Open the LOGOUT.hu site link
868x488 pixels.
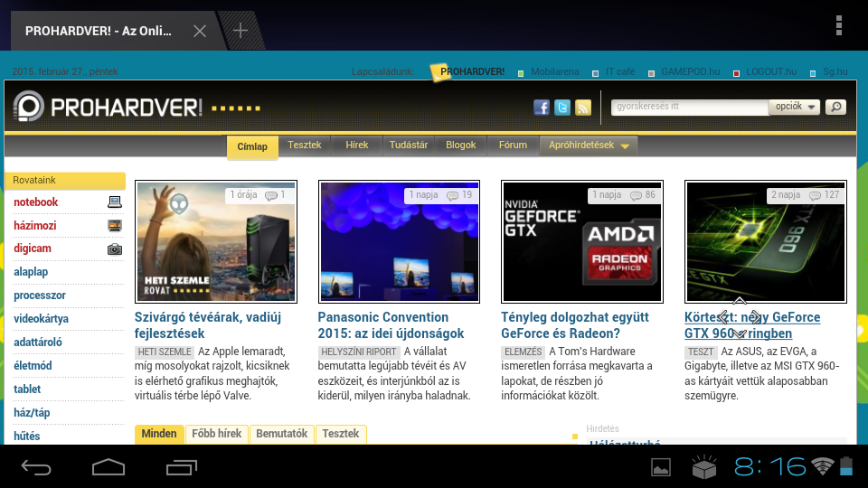771,72
